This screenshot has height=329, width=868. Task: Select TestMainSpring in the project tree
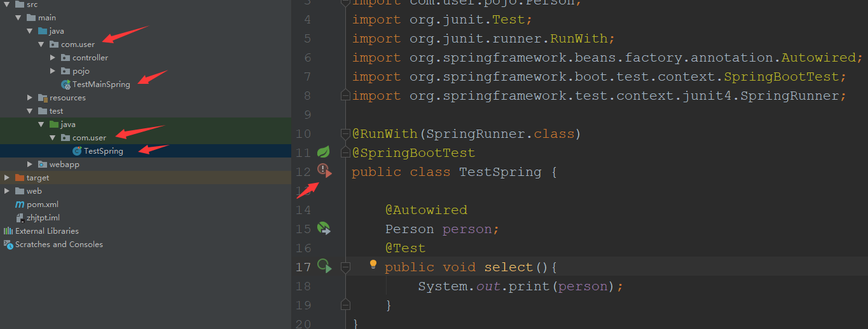pyautogui.click(x=101, y=84)
